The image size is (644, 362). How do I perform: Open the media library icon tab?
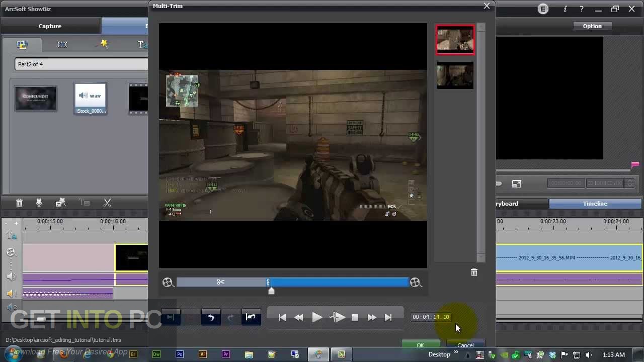[x=22, y=44]
